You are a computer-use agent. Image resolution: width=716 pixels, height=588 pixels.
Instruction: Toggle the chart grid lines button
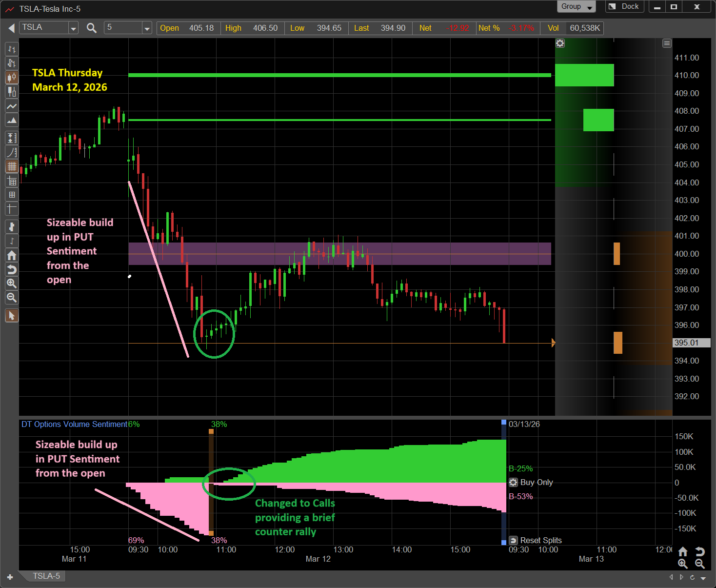[12, 166]
